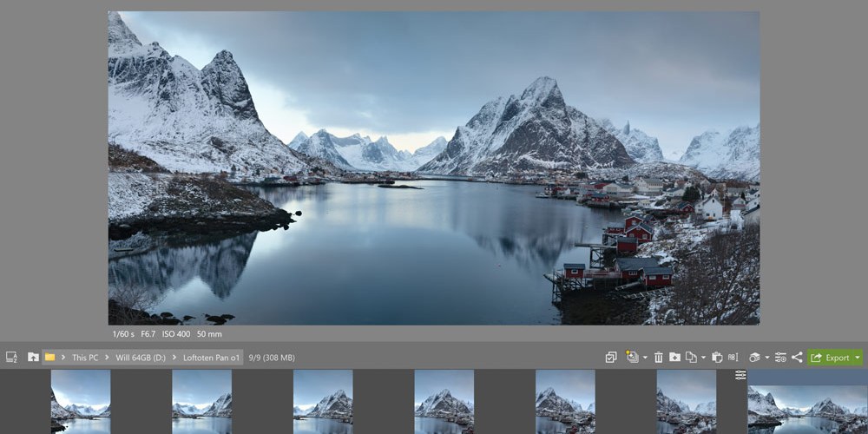The image size is (868, 434).
Task: Click the Export button
Action: 831,358
